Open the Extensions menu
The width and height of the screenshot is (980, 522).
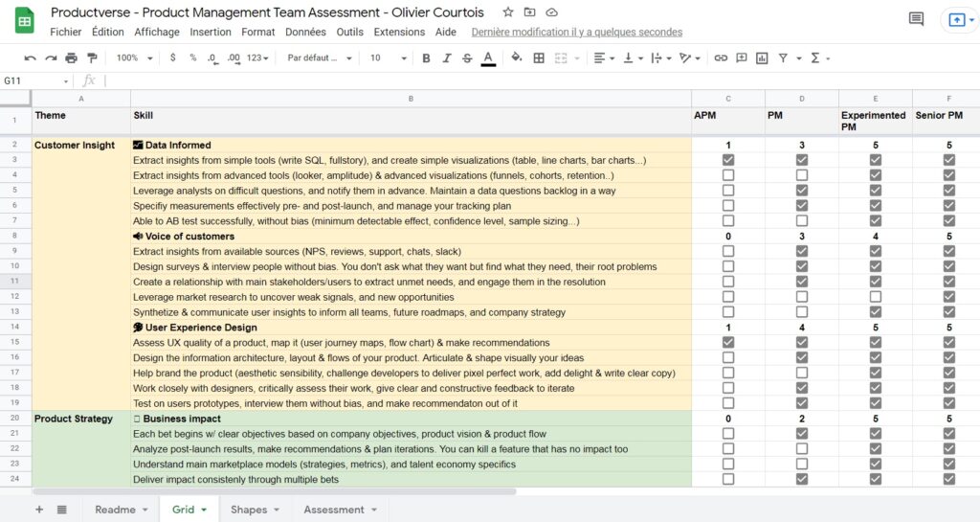point(399,32)
